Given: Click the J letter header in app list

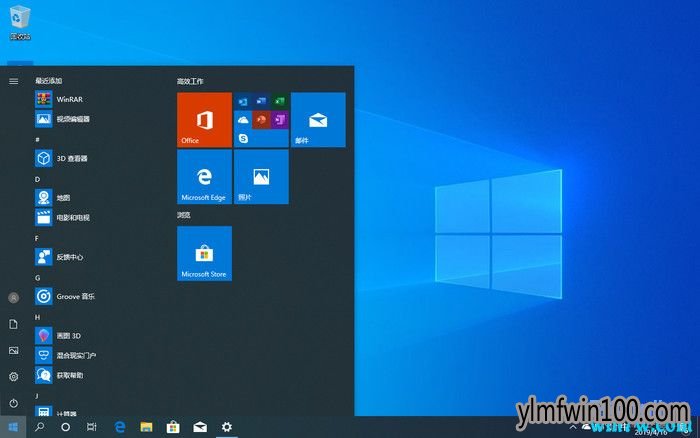Looking at the screenshot, I should 37,396.
